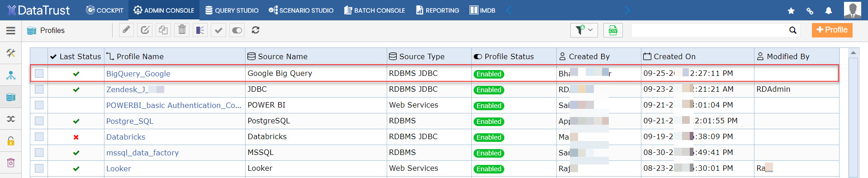Click the pencil edit icon in toolbar
The width and height of the screenshot is (868, 178).
[x=126, y=30]
